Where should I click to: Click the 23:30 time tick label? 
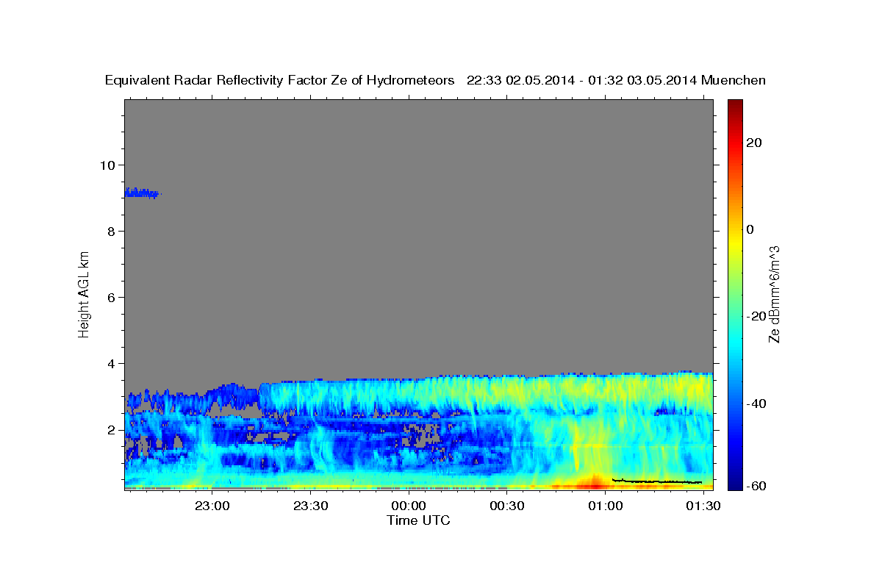click(x=310, y=506)
